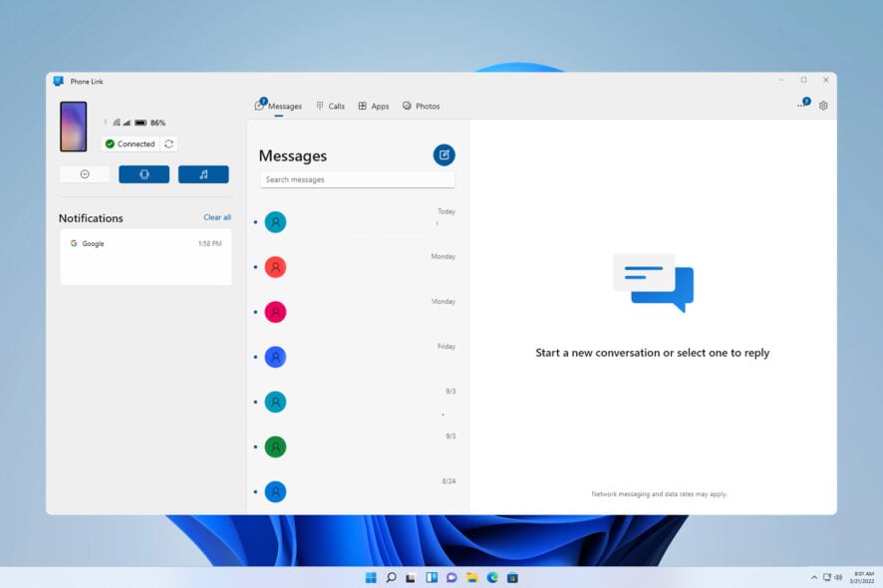Click the Connected status button
The image size is (883, 588).
131,145
